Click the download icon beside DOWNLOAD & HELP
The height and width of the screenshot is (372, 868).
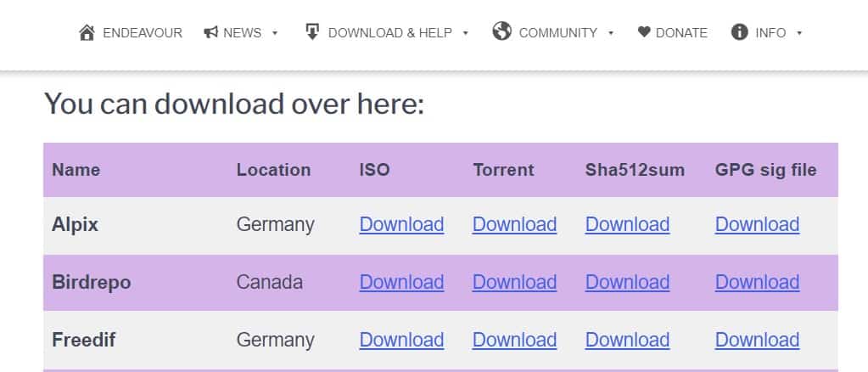pyautogui.click(x=312, y=31)
